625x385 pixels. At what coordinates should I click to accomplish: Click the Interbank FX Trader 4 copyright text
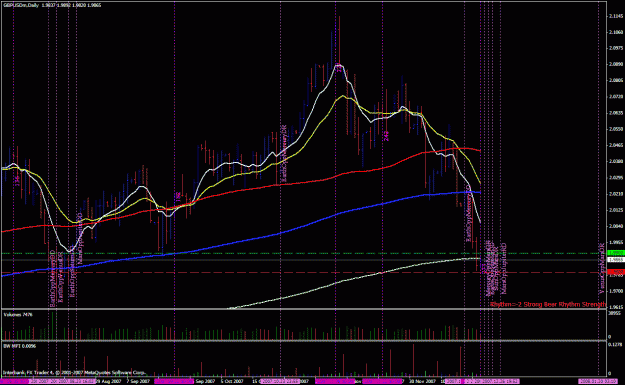[74, 373]
